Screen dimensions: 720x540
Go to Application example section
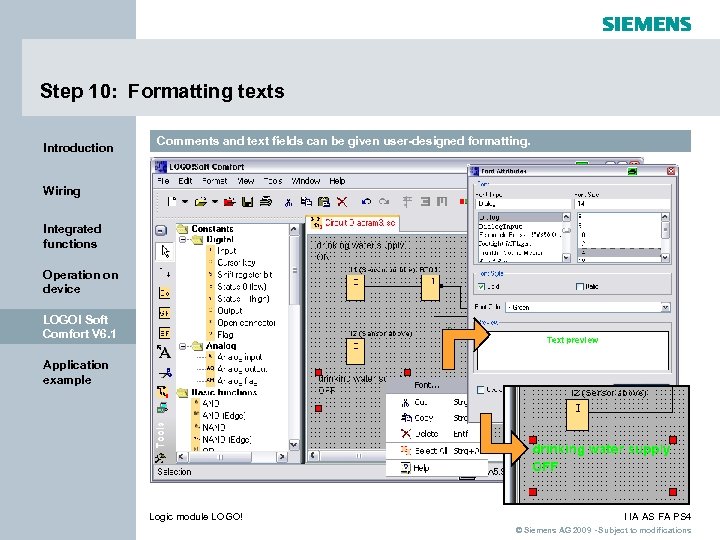coord(76,372)
